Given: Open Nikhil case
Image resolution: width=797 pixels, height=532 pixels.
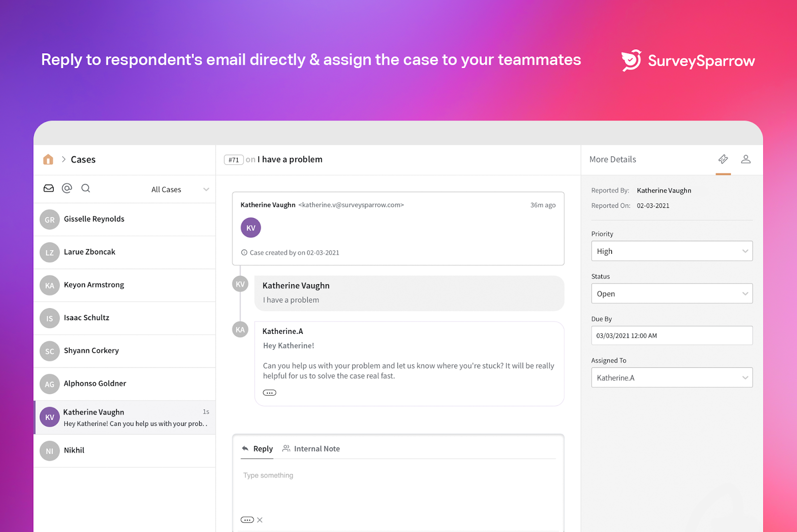Looking at the screenshot, I should pos(125,451).
